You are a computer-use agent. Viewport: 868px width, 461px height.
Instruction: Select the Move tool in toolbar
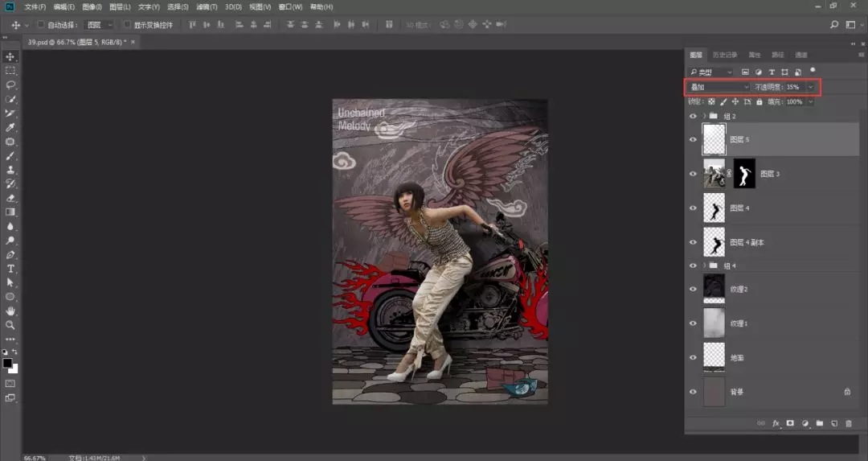pyautogui.click(x=10, y=57)
